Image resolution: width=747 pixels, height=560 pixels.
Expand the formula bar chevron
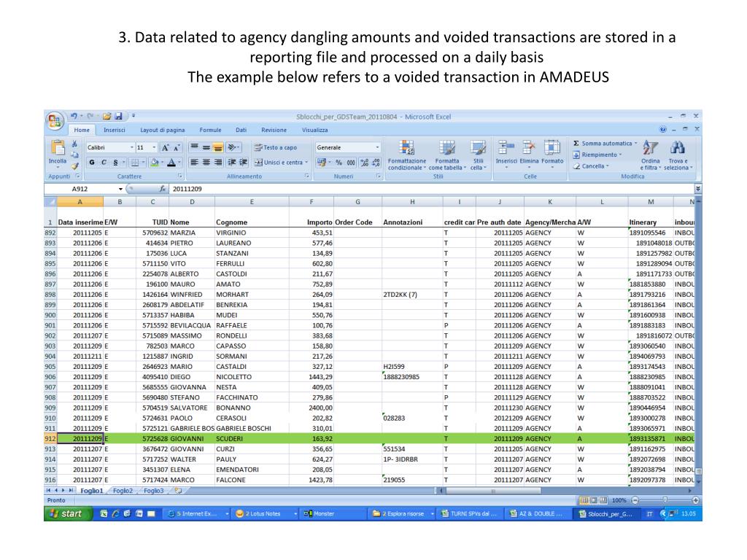click(x=698, y=189)
